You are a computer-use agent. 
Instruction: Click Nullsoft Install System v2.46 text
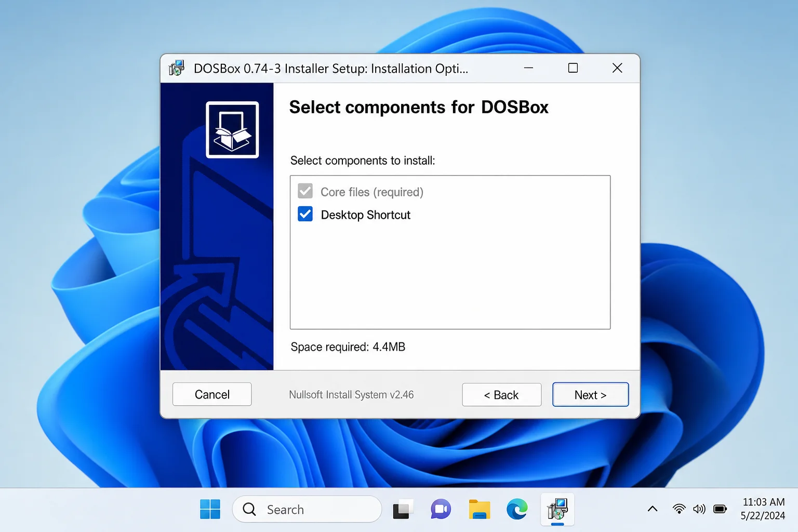351,395
